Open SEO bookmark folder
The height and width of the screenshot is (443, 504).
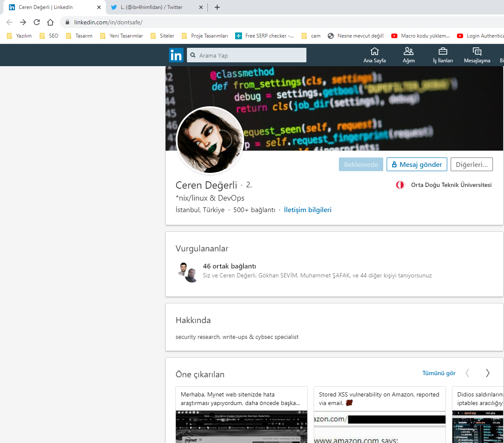(49, 36)
